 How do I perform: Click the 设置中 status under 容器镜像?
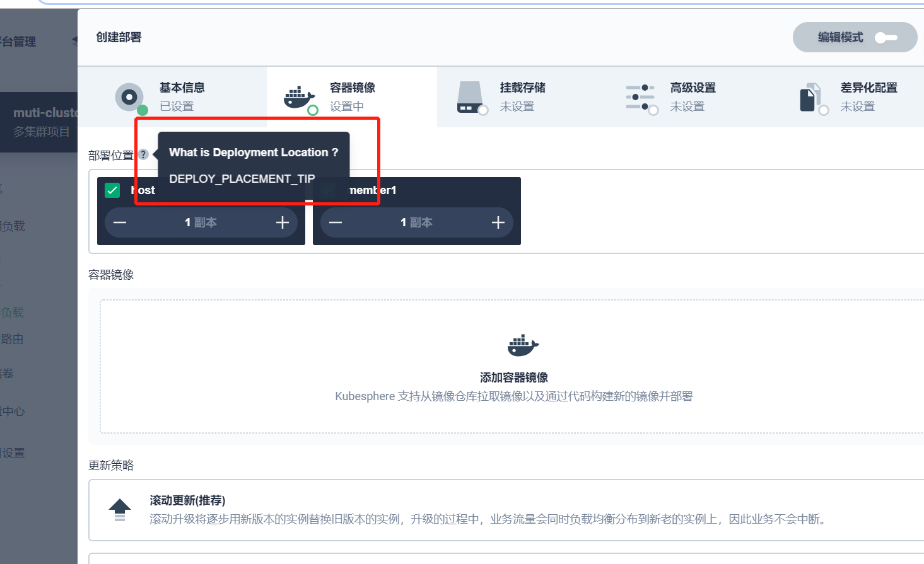click(x=347, y=106)
